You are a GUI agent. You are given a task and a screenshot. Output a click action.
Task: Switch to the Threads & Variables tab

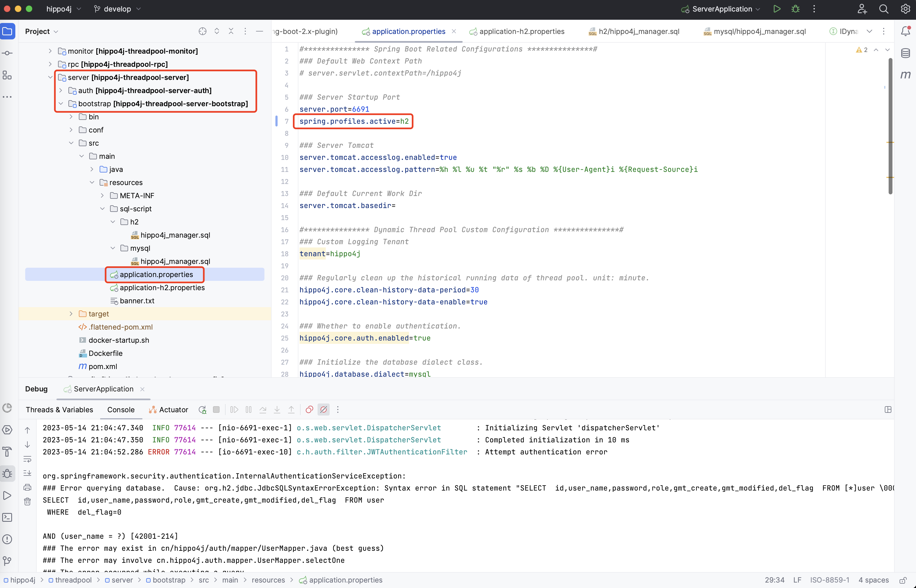click(59, 409)
